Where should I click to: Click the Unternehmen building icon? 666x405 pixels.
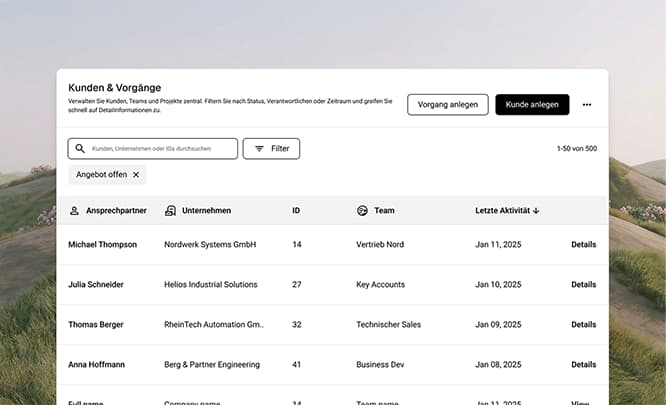(171, 211)
